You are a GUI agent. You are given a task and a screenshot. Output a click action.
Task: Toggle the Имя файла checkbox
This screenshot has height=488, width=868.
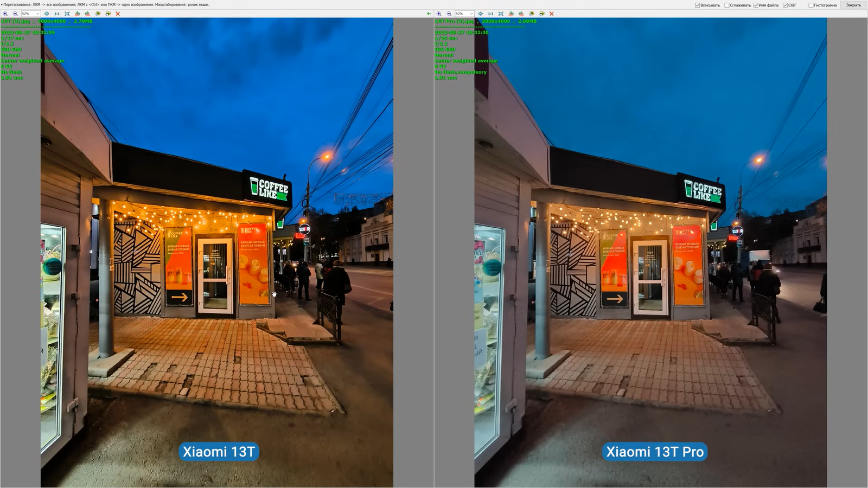(x=756, y=5)
